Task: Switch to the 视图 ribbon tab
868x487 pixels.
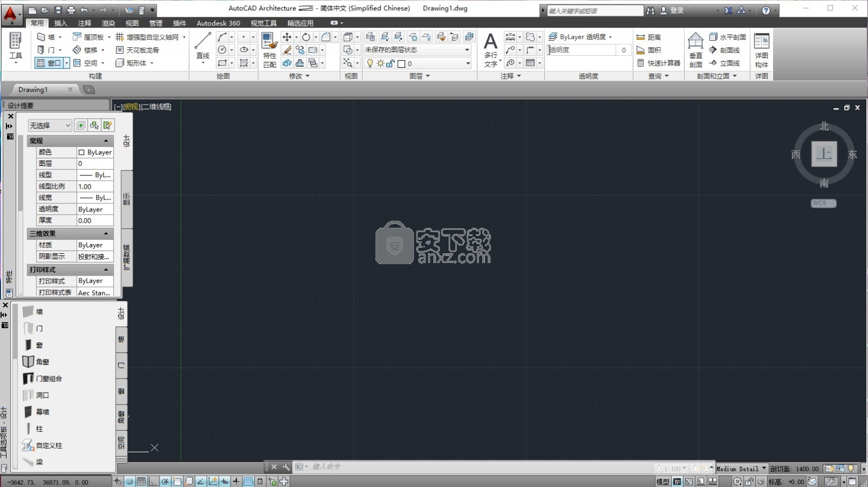Action: [x=132, y=23]
